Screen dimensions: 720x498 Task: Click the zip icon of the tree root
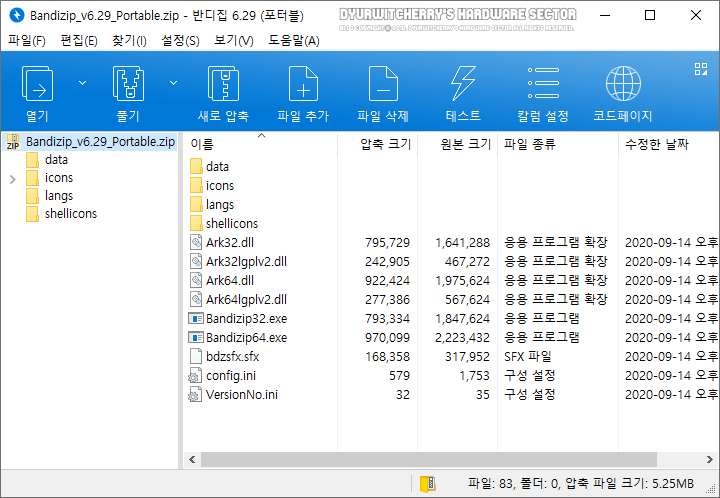pos(13,142)
